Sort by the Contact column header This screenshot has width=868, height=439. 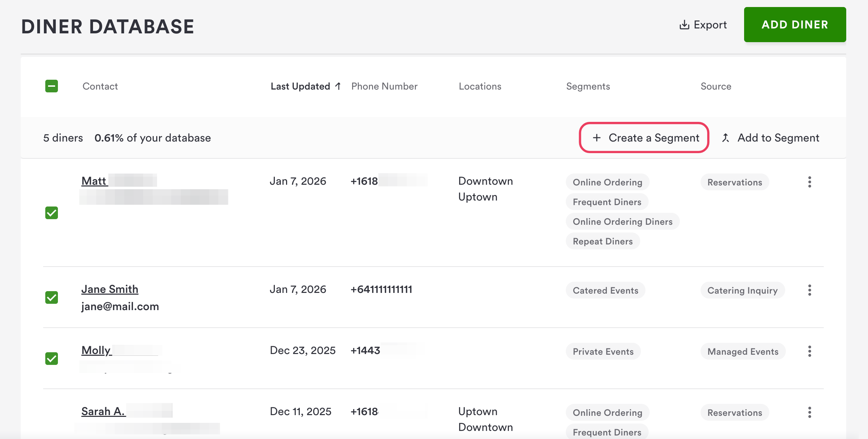pos(100,86)
